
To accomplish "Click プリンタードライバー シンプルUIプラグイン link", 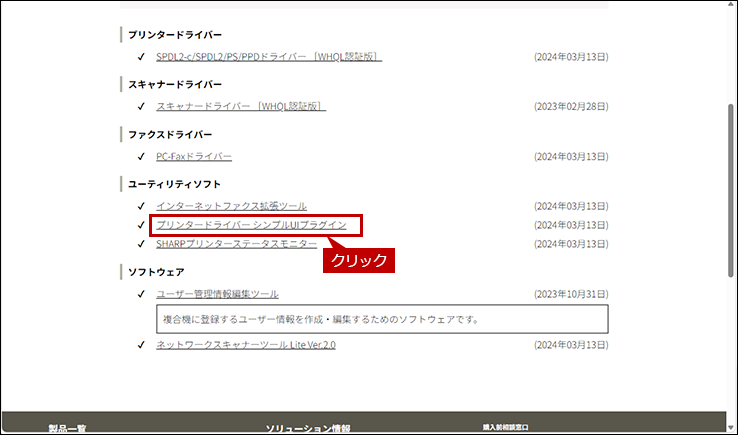I will [251, 225].
